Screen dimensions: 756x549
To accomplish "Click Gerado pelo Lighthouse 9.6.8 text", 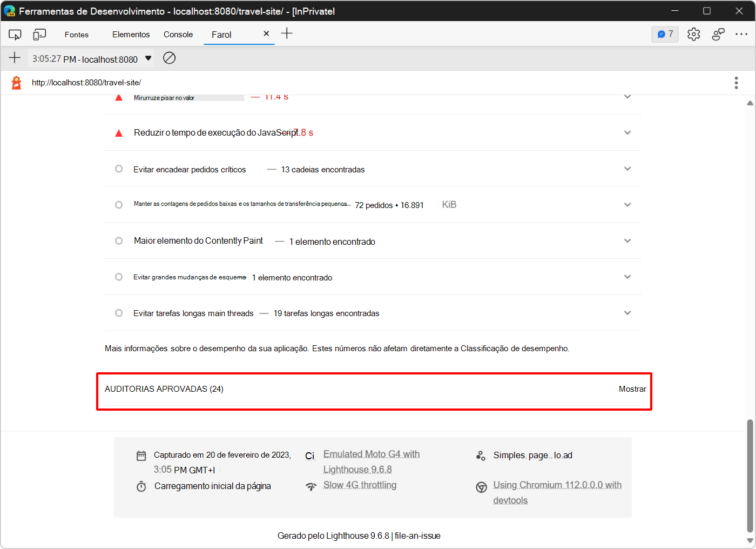I will click(x=333, y=536).
